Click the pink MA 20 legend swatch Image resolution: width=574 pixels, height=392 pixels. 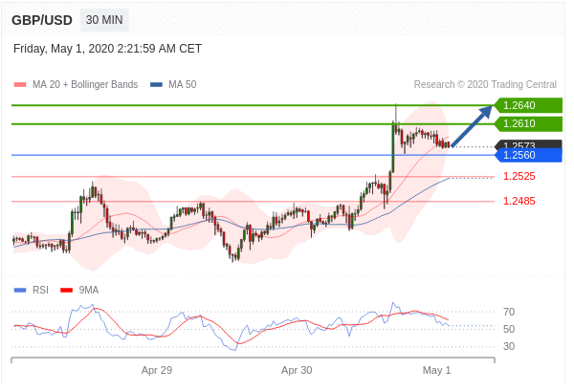(x=20, y=85)
